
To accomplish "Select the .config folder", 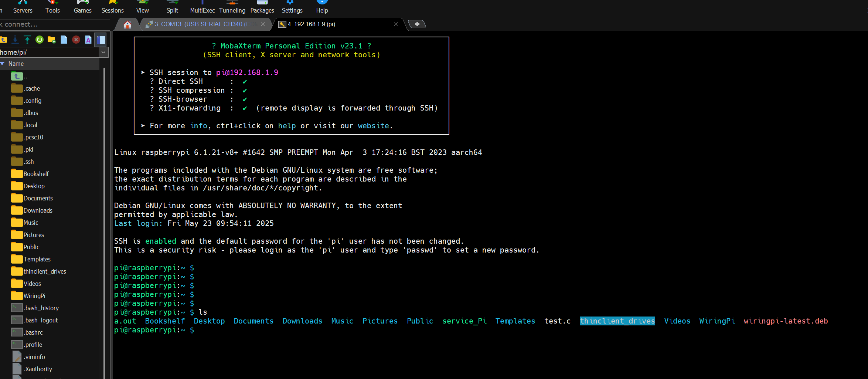I will [x=26, y=101].
